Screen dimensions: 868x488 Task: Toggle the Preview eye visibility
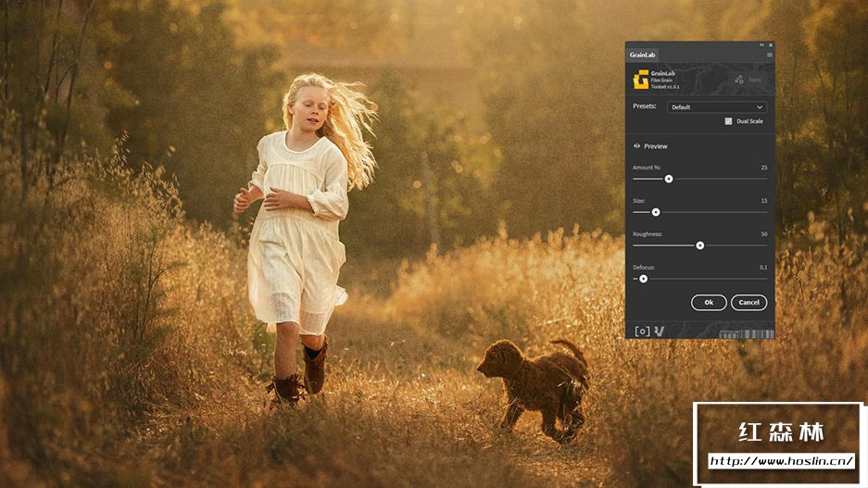636,146
